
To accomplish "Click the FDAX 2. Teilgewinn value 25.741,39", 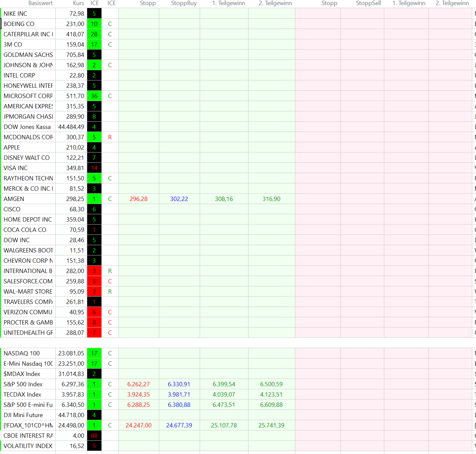I will click(x=271, y=425).
